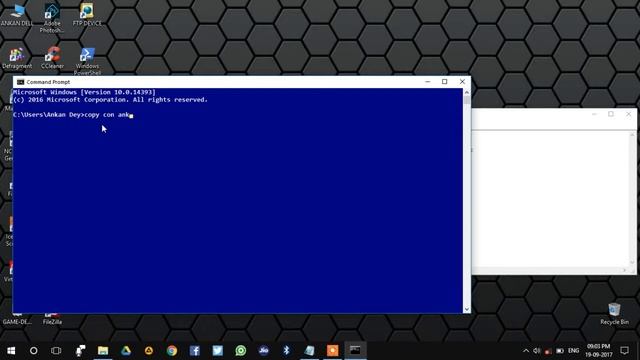
Task: Show hidden system tray icons
Action: point(526,351)
